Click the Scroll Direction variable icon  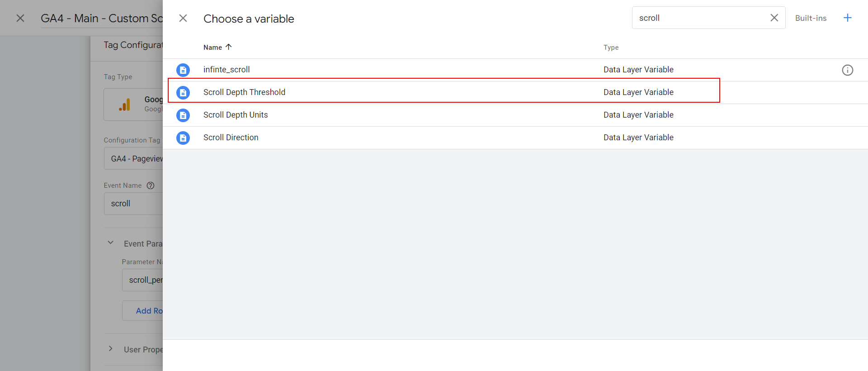[183, 138]
